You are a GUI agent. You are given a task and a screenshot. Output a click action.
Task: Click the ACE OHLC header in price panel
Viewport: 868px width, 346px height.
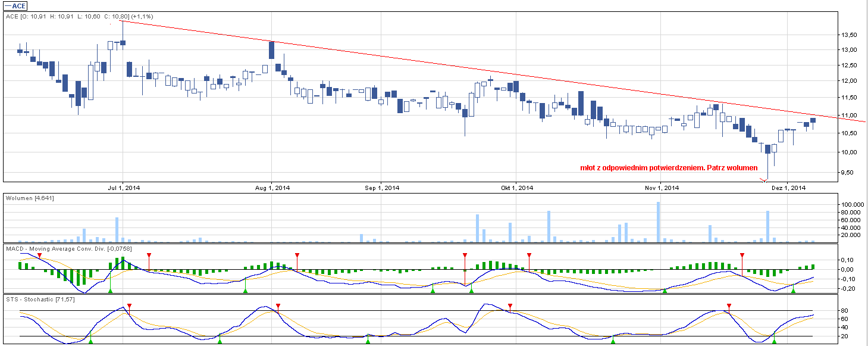click(x=79, y=17)
